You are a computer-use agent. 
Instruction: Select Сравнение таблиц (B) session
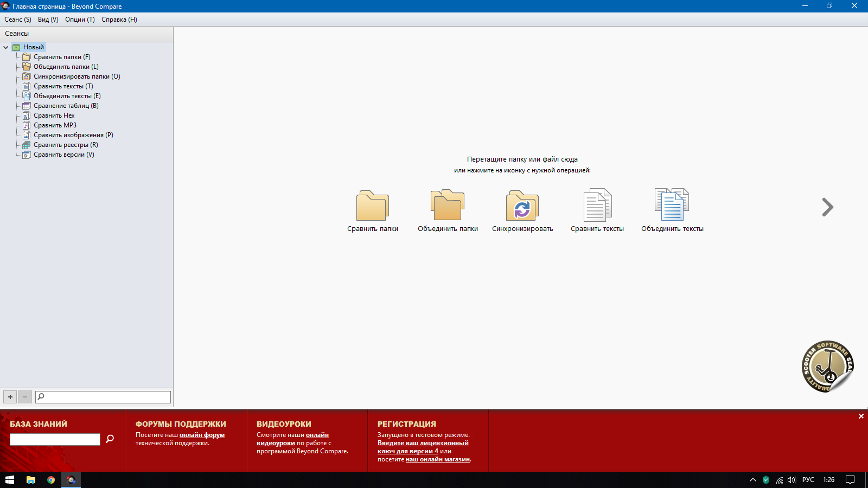66,106
